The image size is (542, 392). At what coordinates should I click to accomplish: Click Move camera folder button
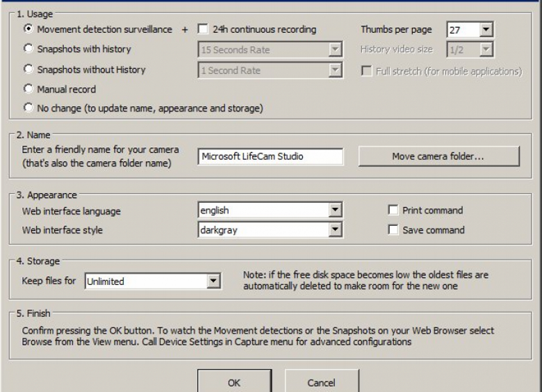(438, 156)
